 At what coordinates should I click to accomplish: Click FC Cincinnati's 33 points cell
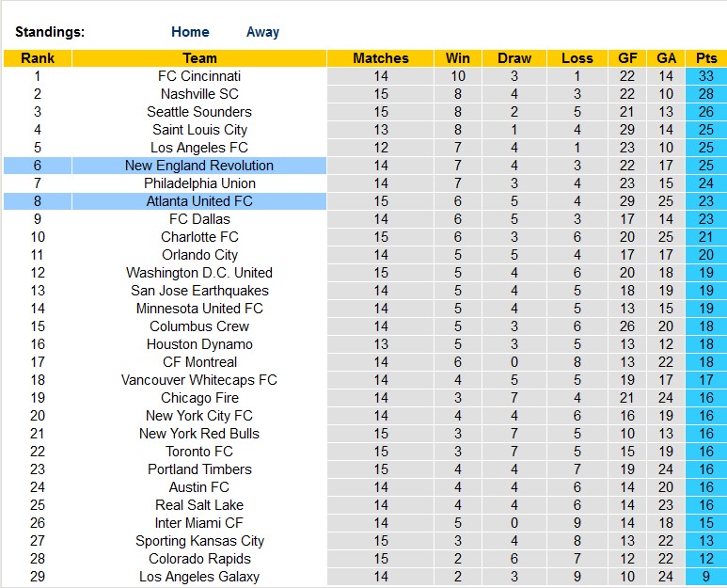pos(706,76)
